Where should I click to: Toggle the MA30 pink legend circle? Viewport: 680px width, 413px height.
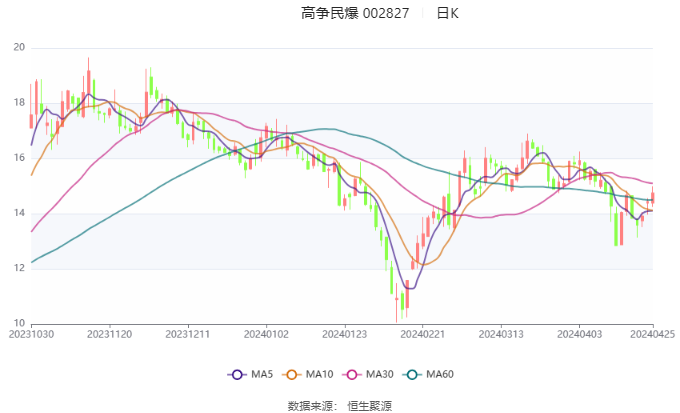click(352, 374)
